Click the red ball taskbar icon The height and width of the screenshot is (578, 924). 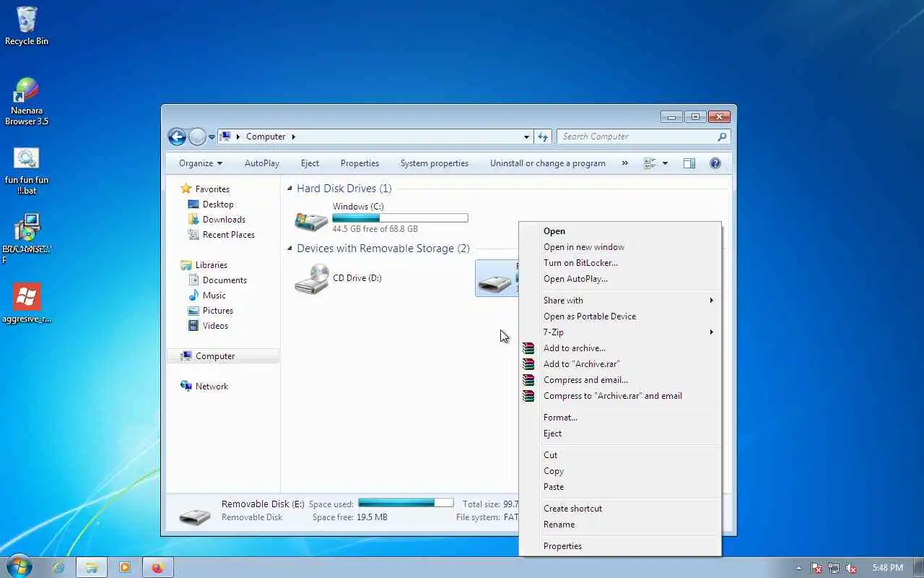coord(157,567)
